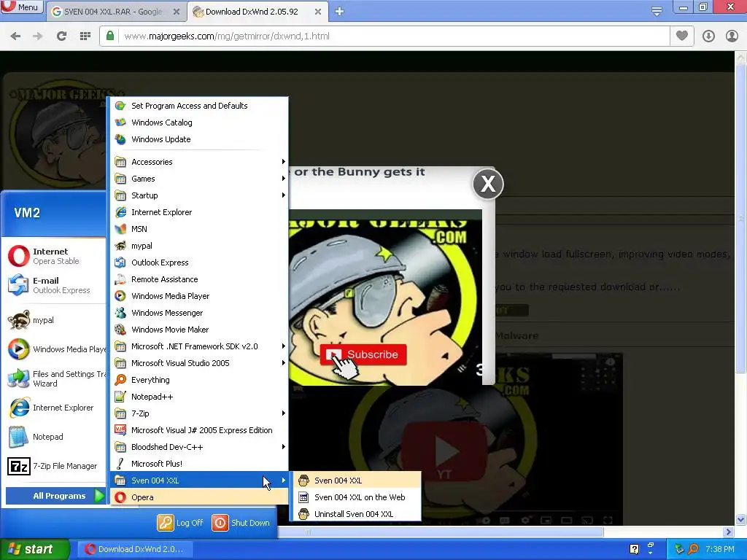Launch Windows Catalog
Image resolution: width=747 pixels, height=560 pixels.
click(199, 122)
